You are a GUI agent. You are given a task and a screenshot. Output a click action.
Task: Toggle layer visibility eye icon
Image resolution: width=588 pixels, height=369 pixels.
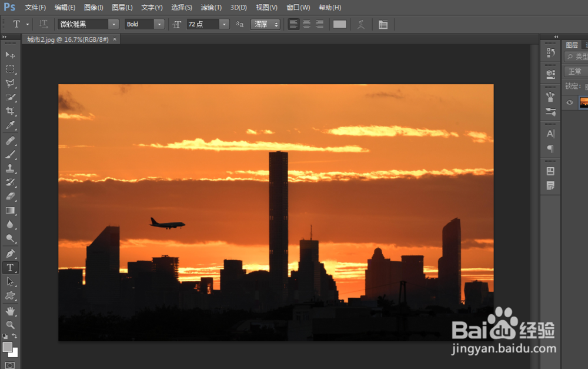tap(570, 102)
